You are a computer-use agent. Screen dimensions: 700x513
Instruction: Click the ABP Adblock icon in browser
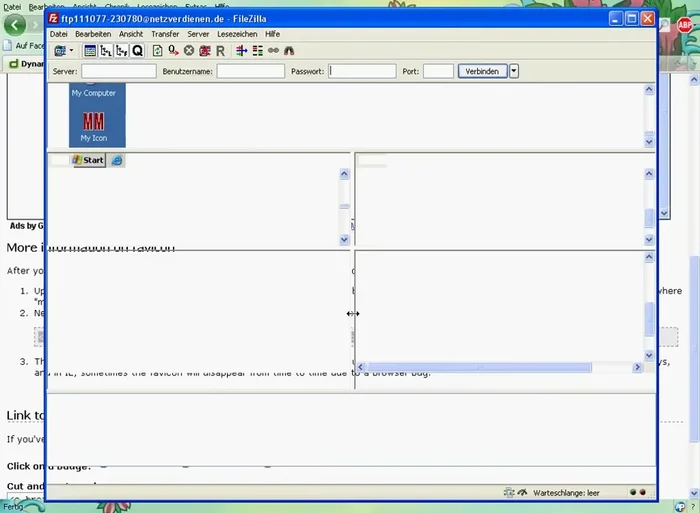coord(685,25)
